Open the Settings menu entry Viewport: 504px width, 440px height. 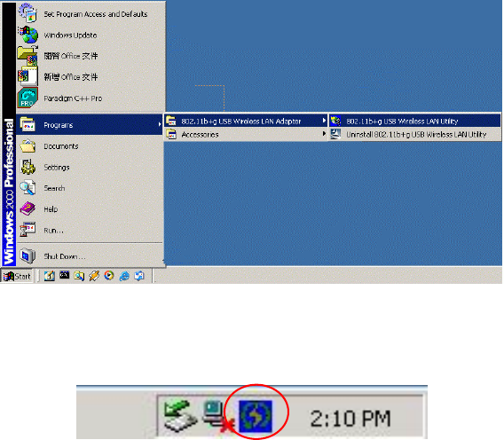click(90, 168)
